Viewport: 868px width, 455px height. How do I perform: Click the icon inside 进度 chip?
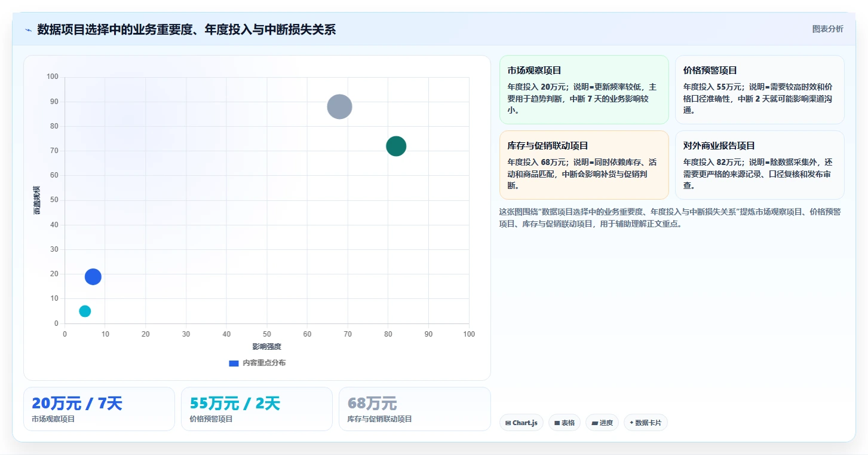pos(594,423)
